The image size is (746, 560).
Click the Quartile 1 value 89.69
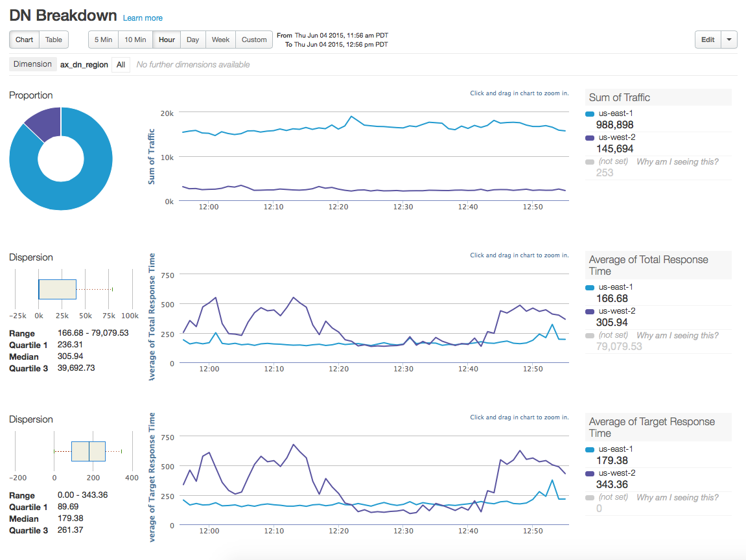point(68,507)
